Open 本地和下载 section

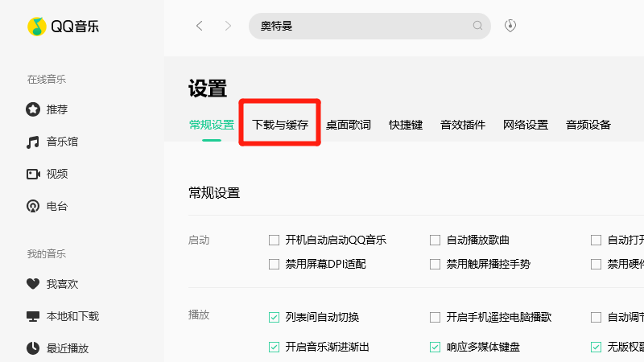[72, 316]
